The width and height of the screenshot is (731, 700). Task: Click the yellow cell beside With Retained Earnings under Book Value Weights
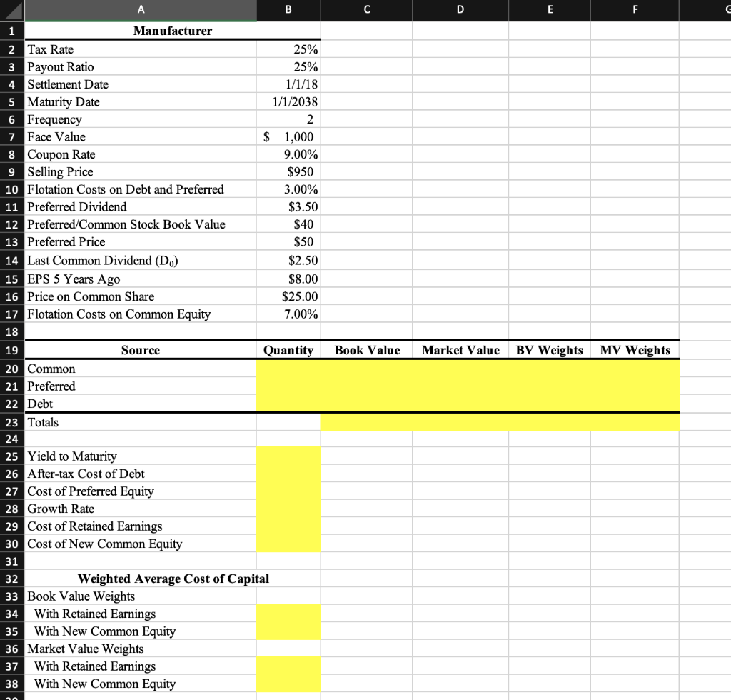288,614
